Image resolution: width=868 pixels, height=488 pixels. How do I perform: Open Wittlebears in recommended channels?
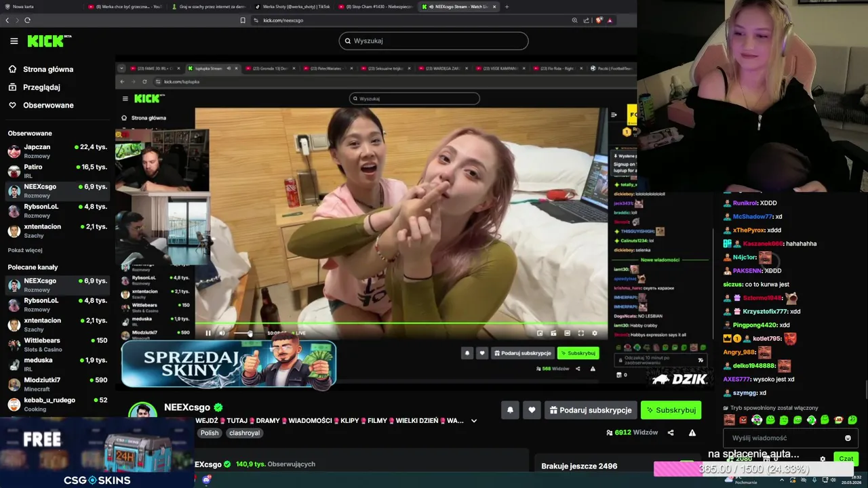pos(57,344)
